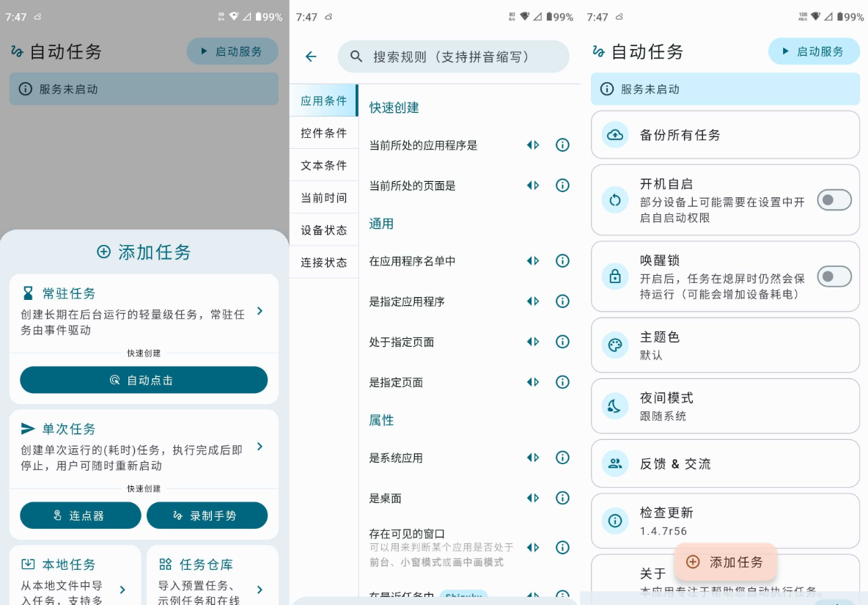Tap the floating 添加任务 button on settings screen
The image size is (868, 605).
pos(726,562)
